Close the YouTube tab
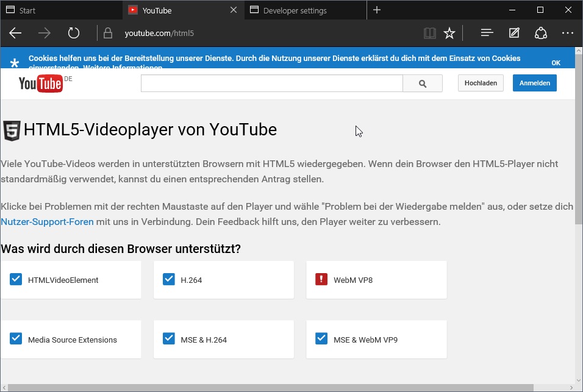 (234, 10)
